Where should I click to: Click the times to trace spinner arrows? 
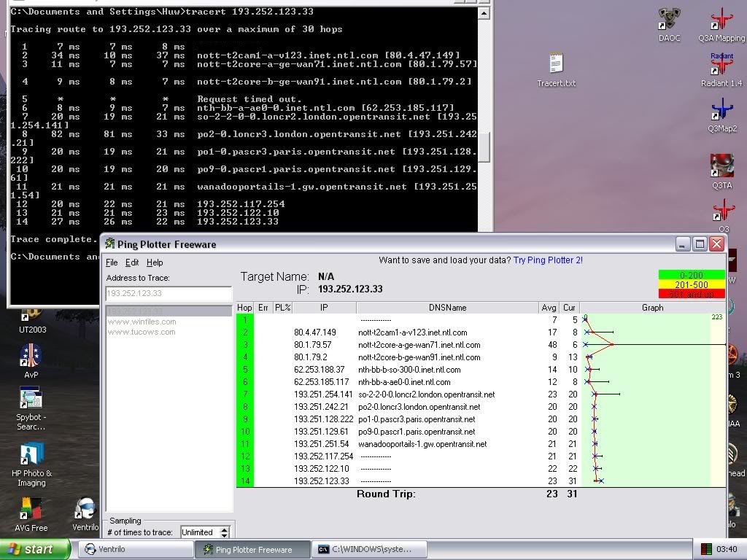click(224, 532)
